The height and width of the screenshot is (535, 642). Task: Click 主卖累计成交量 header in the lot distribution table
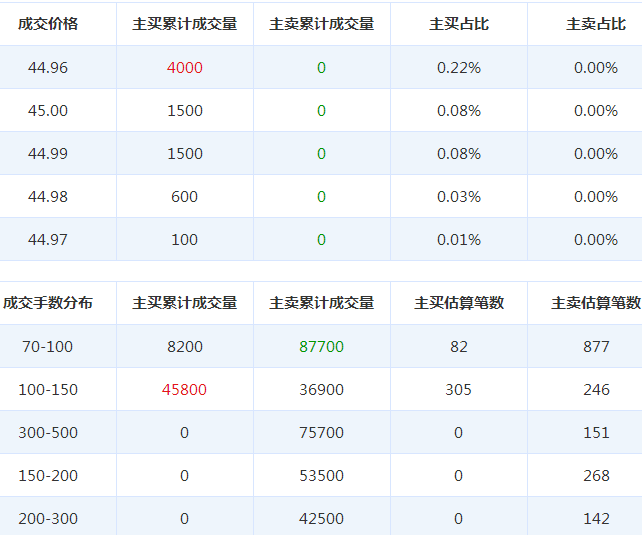coord(322,303)
